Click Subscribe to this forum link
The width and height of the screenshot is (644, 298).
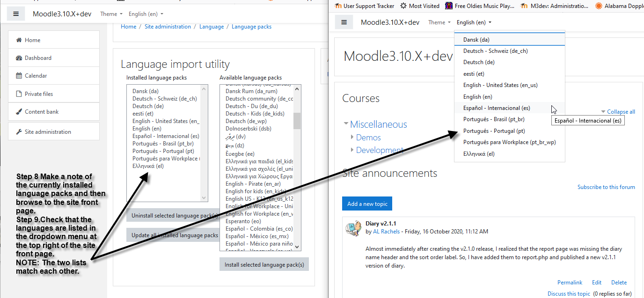point(606,187)
